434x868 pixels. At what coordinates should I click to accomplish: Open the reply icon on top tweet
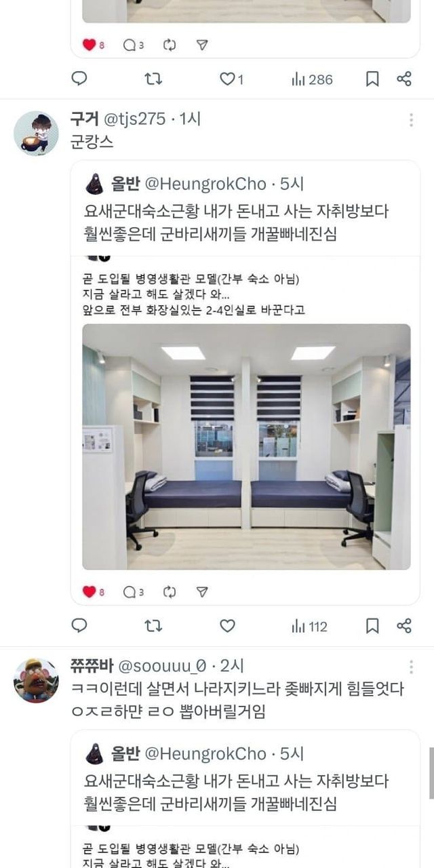click(x=79, y=79)
